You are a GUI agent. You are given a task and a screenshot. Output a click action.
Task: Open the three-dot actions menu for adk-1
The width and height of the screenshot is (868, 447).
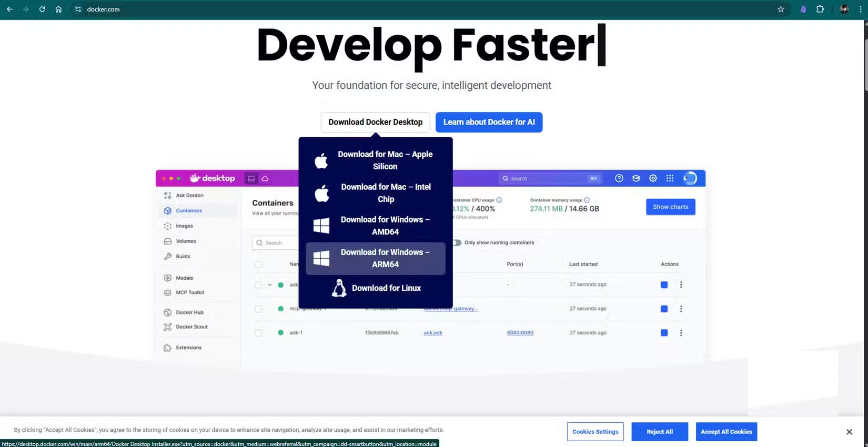click(681, 333)
